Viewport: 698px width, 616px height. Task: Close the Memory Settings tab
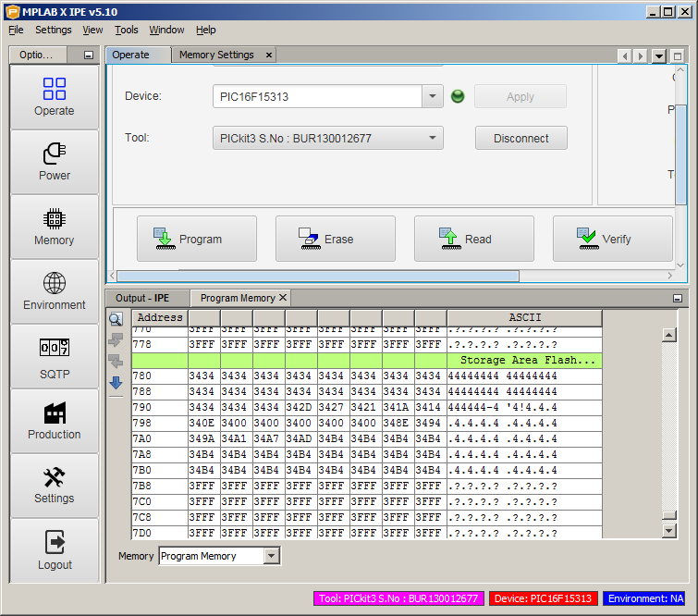(x=269, y=55)
